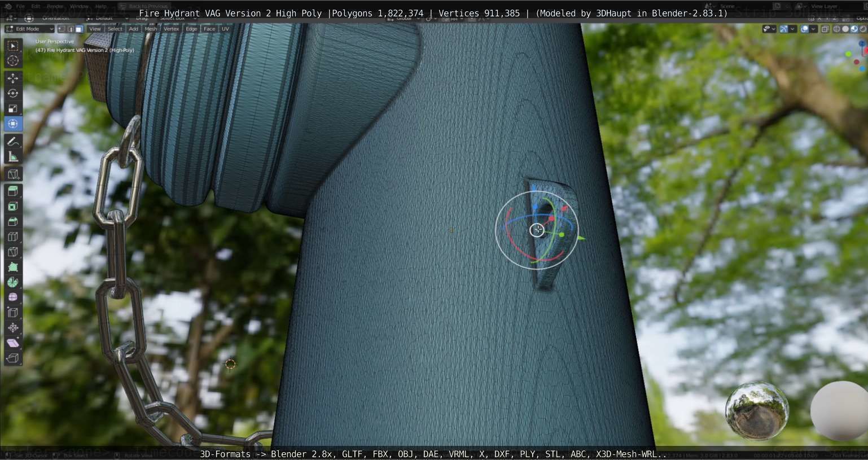The height and width of the screenshot is (460, 868).
Task: Select the Bevel tool
Action: pyautogui.click(x=13, y=222)
